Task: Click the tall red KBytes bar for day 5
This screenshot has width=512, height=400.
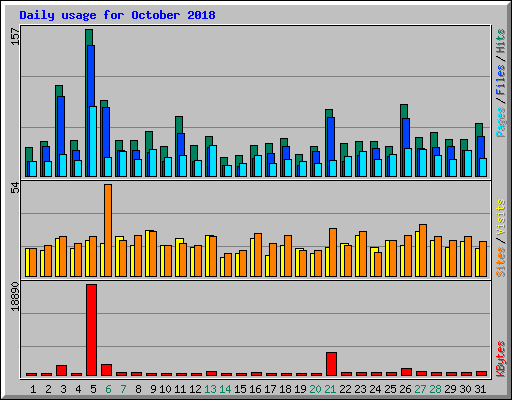Action: (x=92, y=330)
